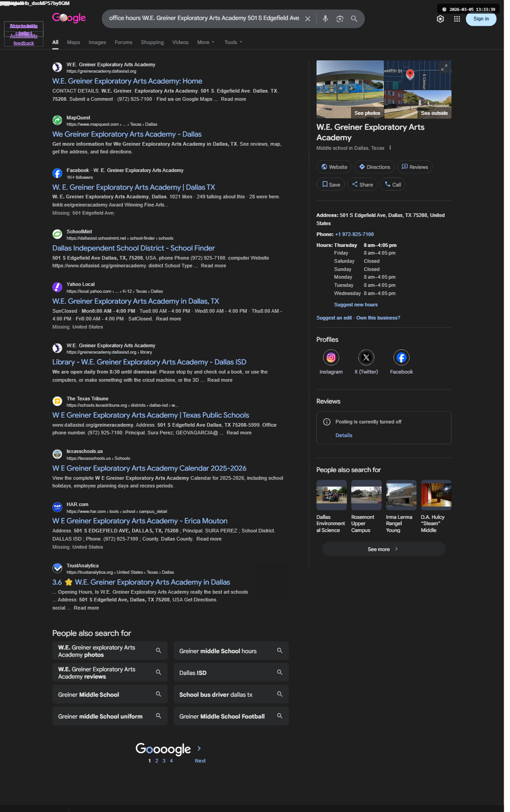
Task: Click the Sign in button
Action: pyautogui.click(x=481, y=19)
